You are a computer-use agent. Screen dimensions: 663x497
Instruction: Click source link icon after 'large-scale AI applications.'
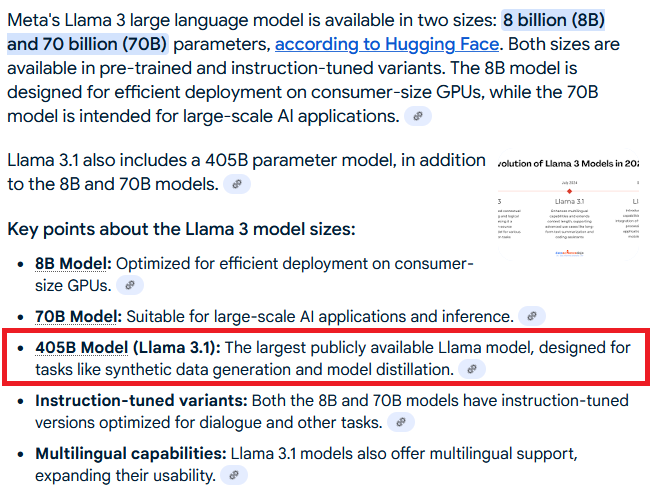[x=418, y=116]
